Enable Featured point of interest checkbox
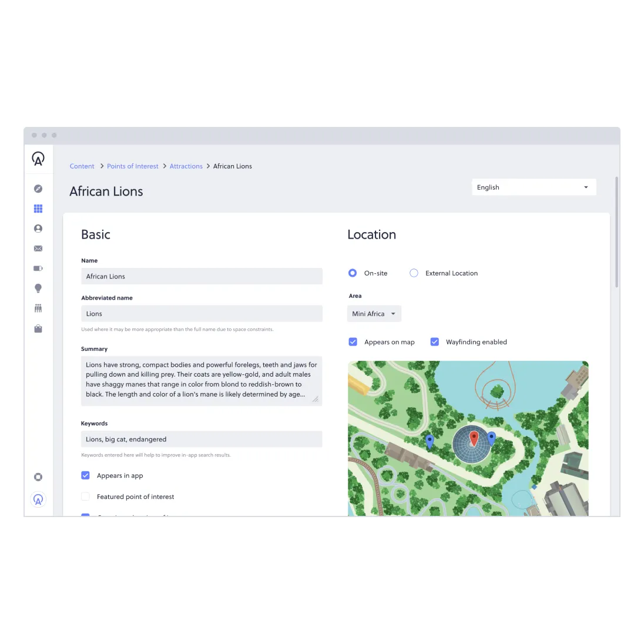644x644 pixels. click(x=85, y=497)
